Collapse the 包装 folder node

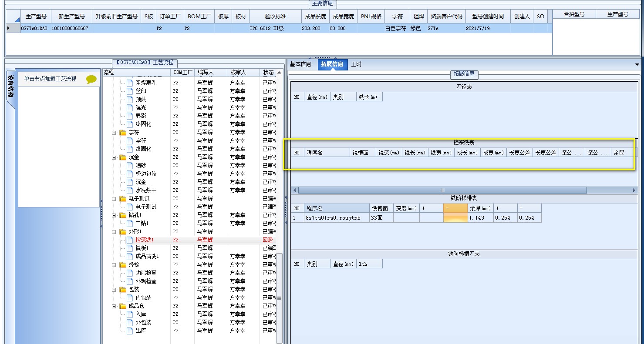tap(115, 289)
